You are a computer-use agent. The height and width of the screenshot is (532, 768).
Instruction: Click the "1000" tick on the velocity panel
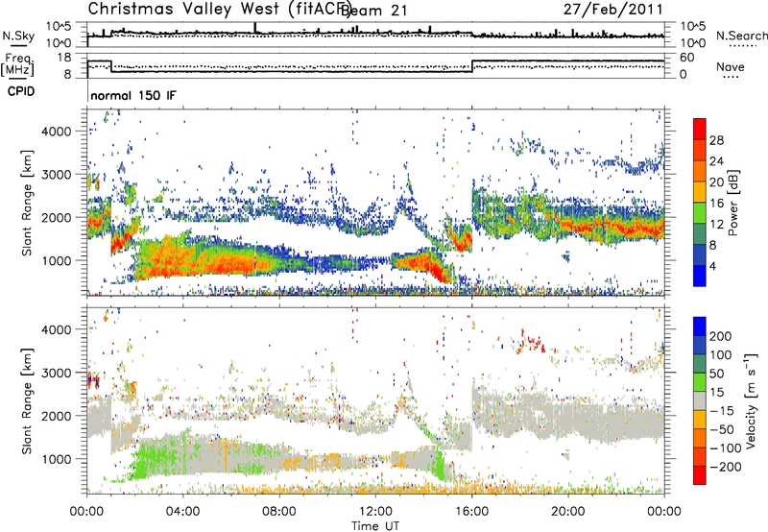pos(57,459)
